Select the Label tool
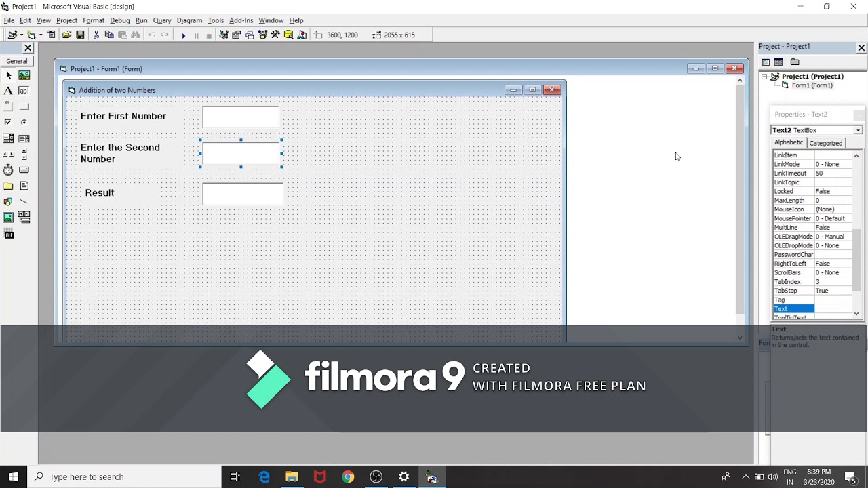Image resolution: width=868 pixels, height=488 pixels. click(8, 91)
